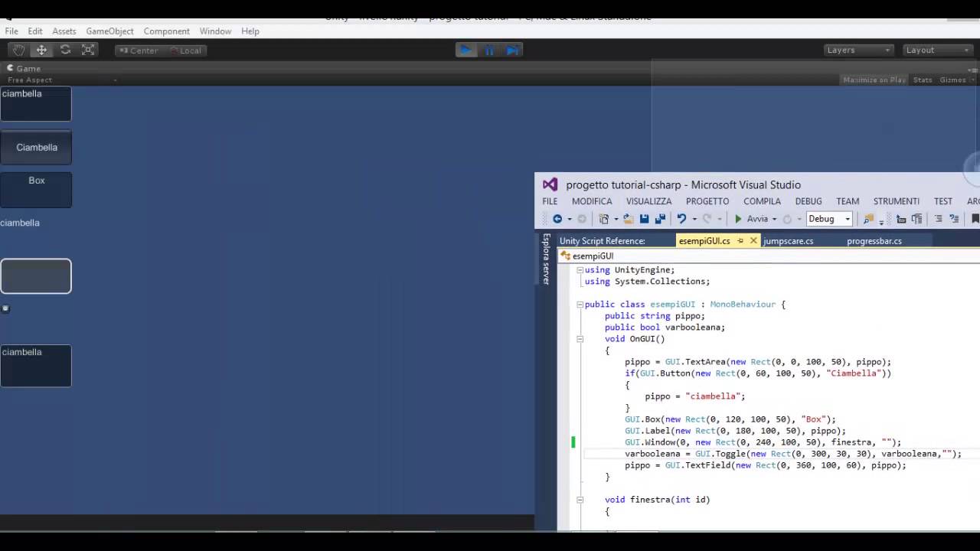980x551 pixels.
Task: Click the comment selection icon
Action: coord(939,219)
